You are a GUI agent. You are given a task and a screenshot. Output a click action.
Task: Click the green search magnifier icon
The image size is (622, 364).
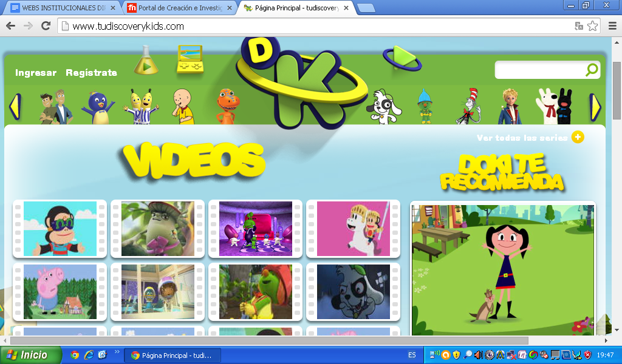[x=592, y=70]
